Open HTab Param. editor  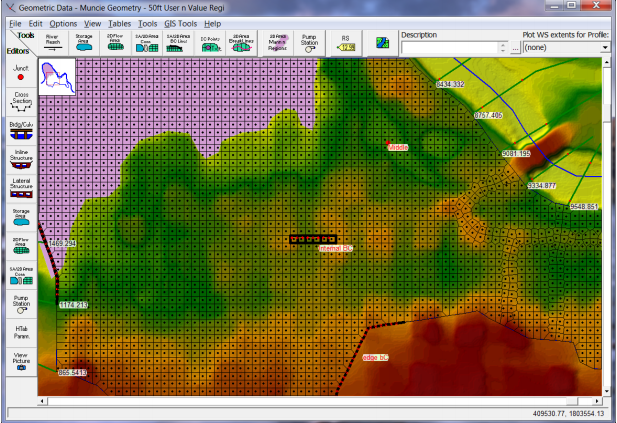click(x=21, y=333)
